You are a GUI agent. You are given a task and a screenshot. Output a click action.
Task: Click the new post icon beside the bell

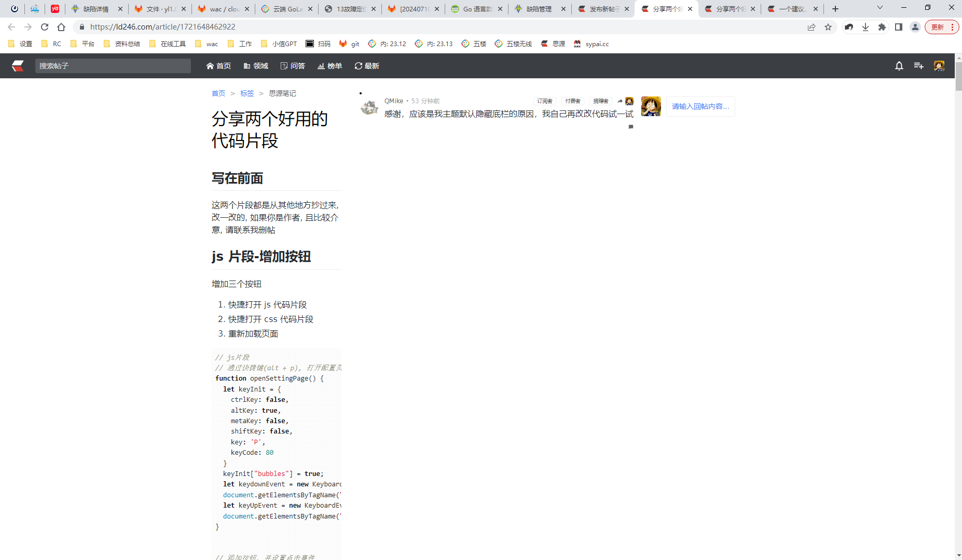coord(919,66)
